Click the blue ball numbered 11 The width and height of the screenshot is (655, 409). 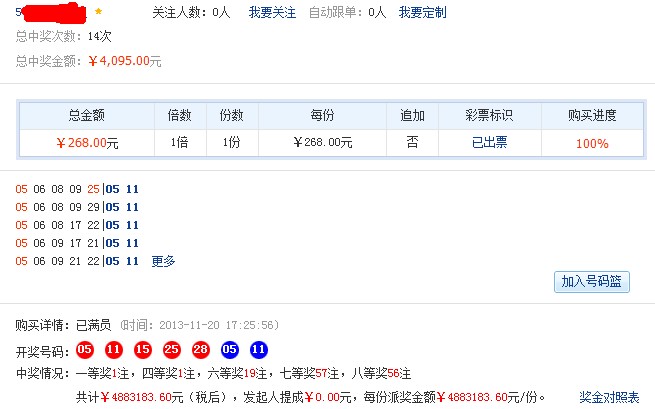coord(259,350)
